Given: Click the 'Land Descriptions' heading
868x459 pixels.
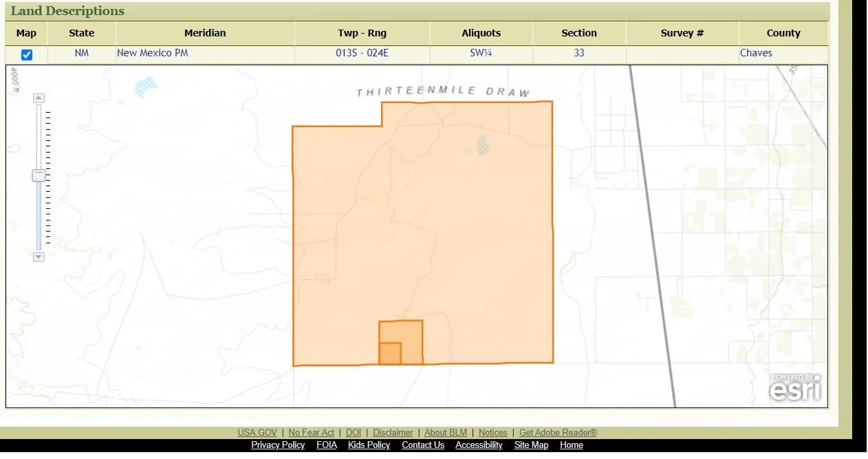Looking at the screenshot, I should coord(67,11).
